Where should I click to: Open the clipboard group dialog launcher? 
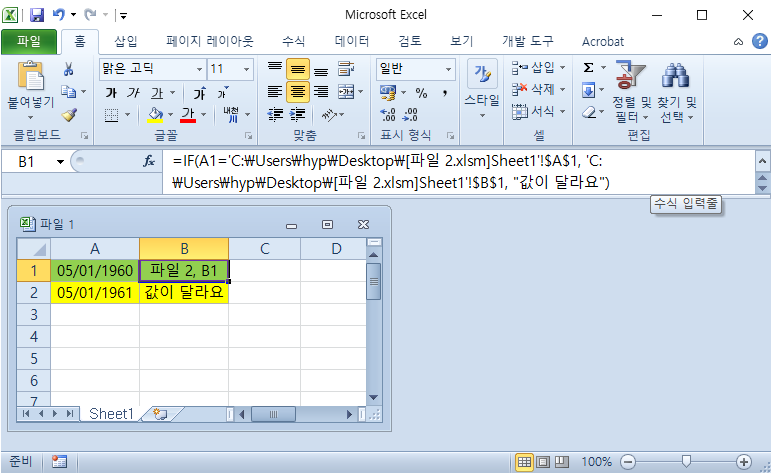(x=84, y=135)
